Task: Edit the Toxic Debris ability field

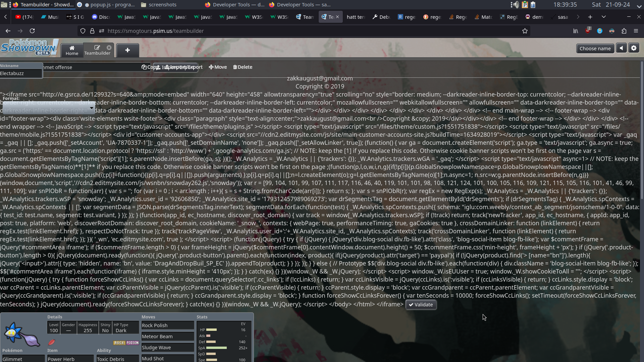Action: point(118,358)
